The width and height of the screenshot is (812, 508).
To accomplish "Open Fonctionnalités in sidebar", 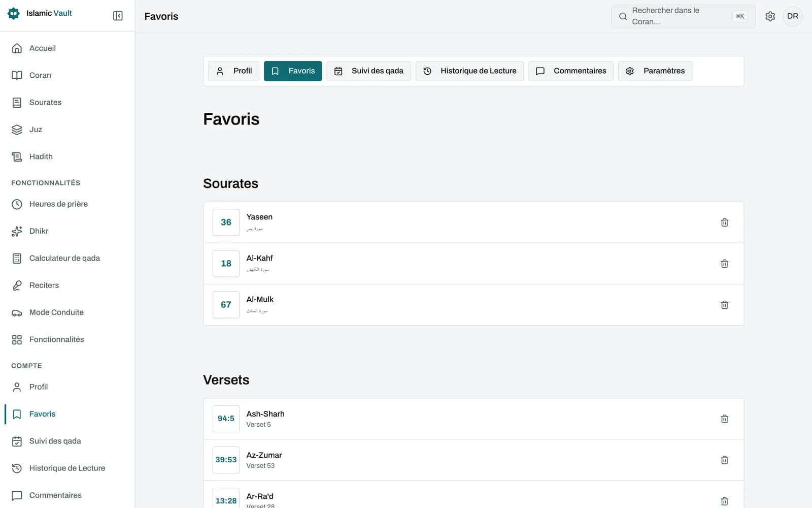I will (67, 339).
